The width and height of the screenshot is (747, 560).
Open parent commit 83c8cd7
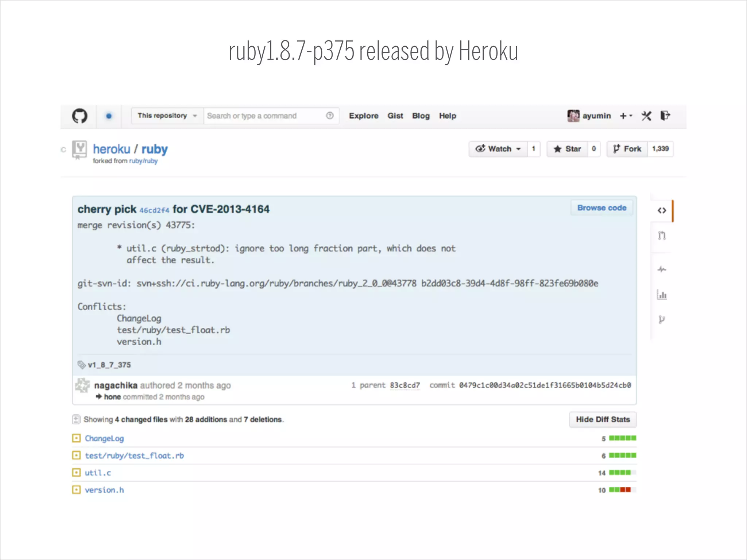pyautogui.click(x=405, y=385)
